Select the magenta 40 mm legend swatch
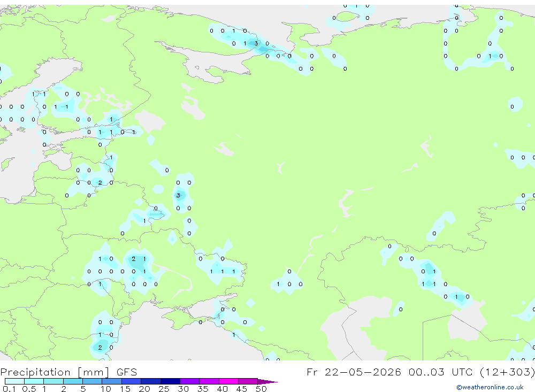This screenshot has height=392, width=535. pyautogui.click(x=228, y=381)
